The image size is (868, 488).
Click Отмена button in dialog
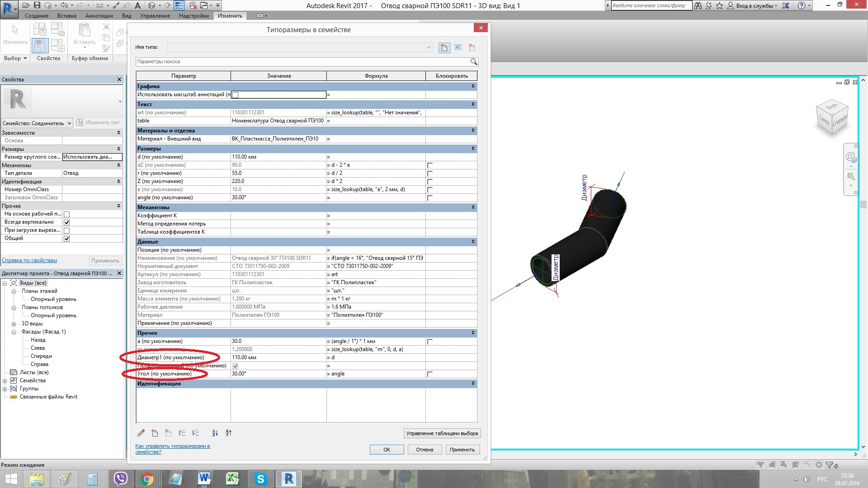click(425, 450)
